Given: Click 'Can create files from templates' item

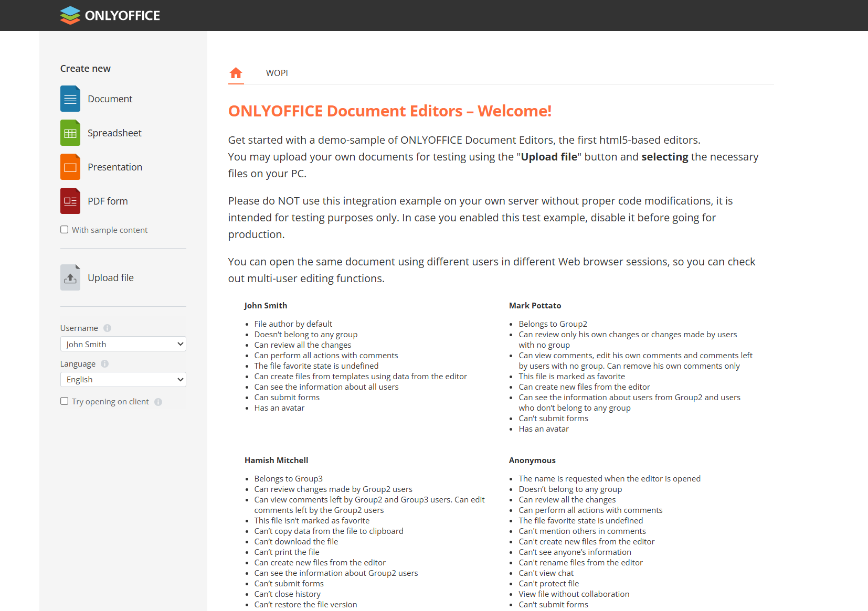Looking at the screenshot, I should coord(361,377).
